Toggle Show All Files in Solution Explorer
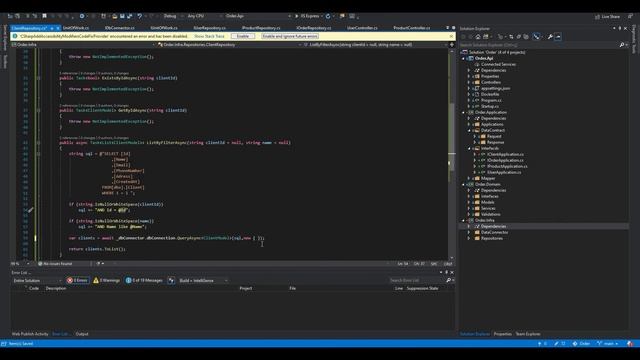Screen dimensions: 640x360 click(x=526, y=37)
